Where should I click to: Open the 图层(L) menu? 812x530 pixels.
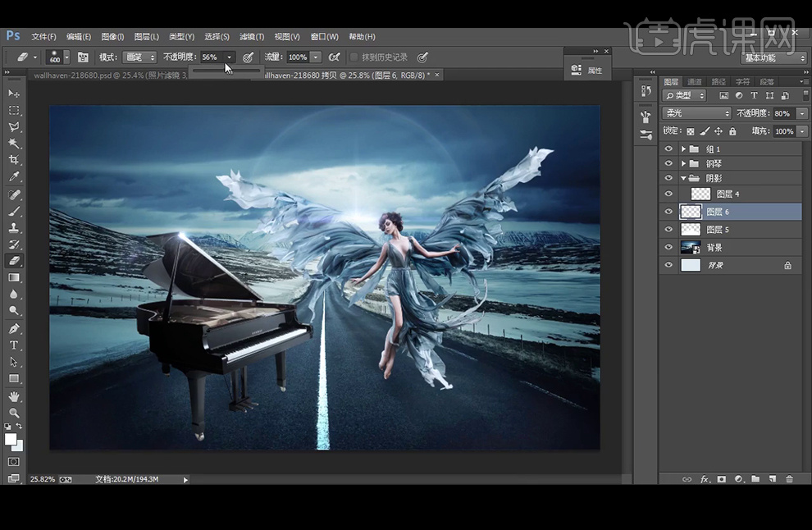[147, 36]
